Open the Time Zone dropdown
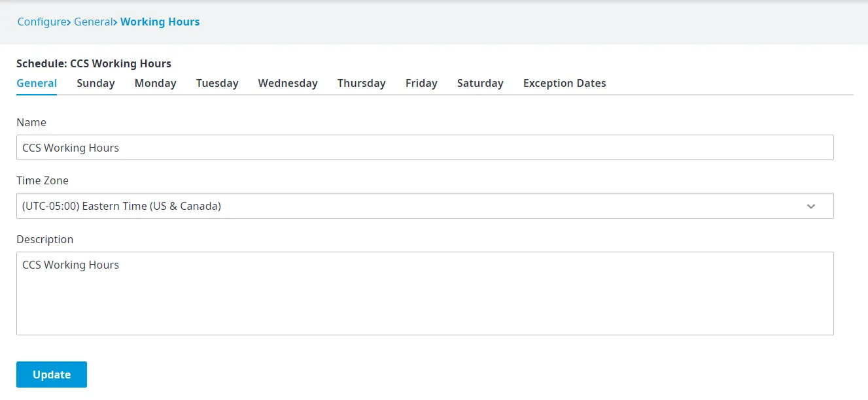The image size is (868, 400). (425, 206)
